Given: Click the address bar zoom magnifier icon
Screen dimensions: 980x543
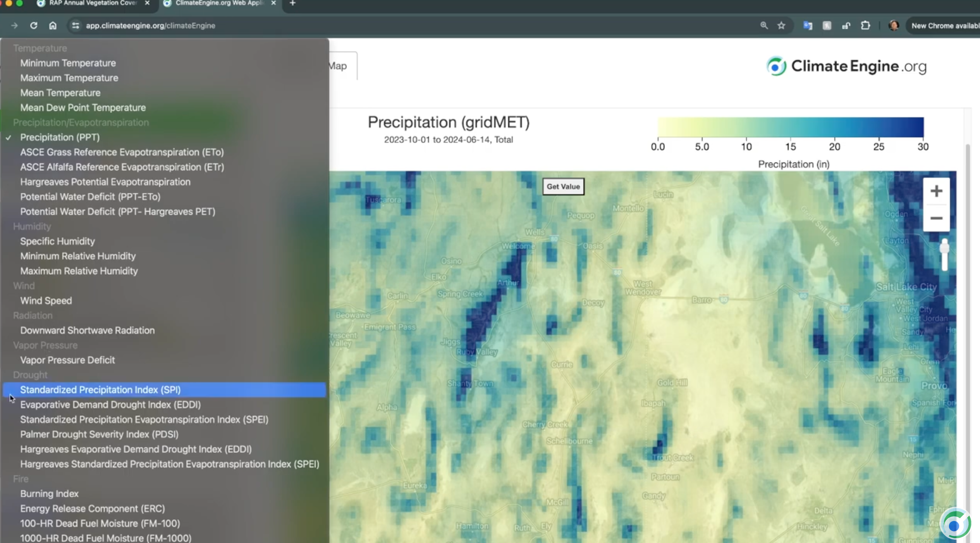Looking at the screenshot, I should (764, 26).
